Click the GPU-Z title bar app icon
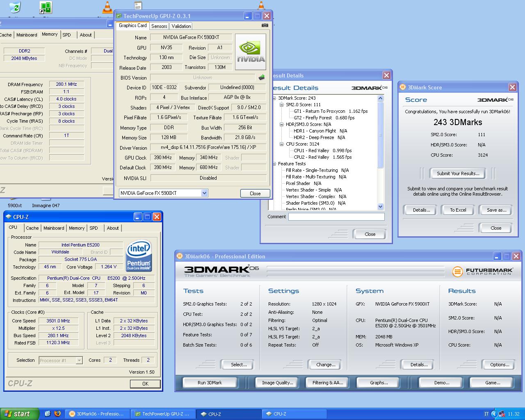Screen dimensions: 525x420 coord(119,16)
